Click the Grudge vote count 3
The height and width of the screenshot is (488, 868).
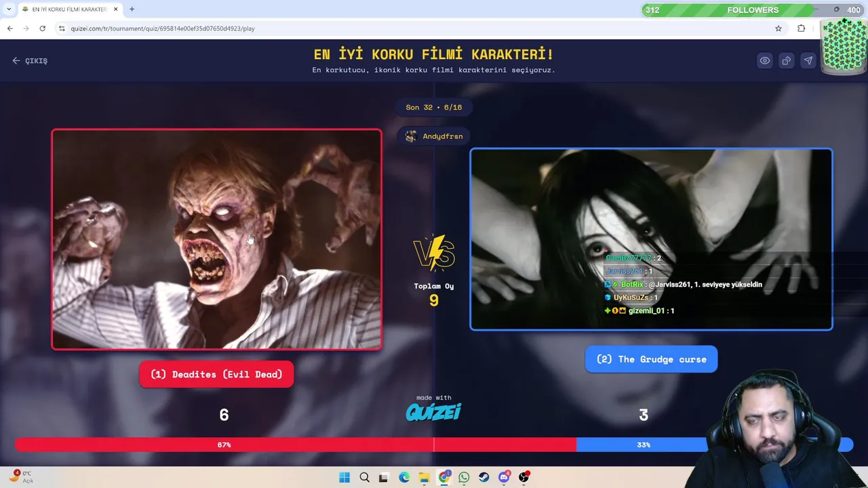pyautogui.click(x=644, y=415)
